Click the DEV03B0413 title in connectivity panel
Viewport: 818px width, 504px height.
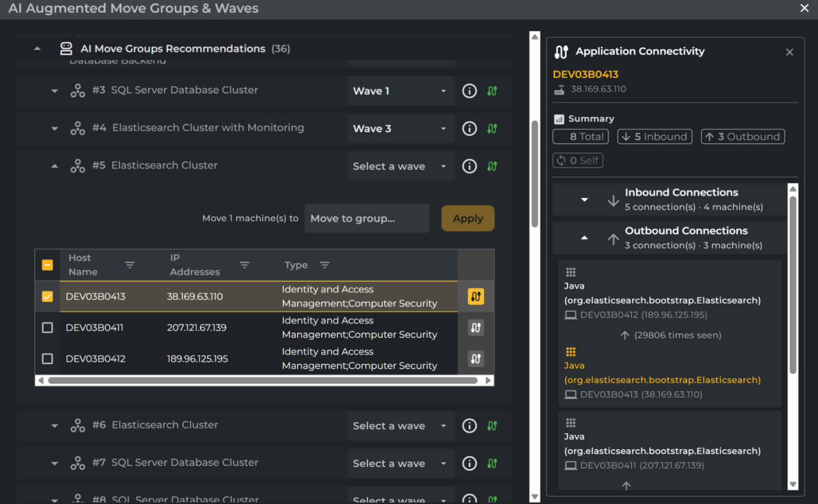point(585,75)
